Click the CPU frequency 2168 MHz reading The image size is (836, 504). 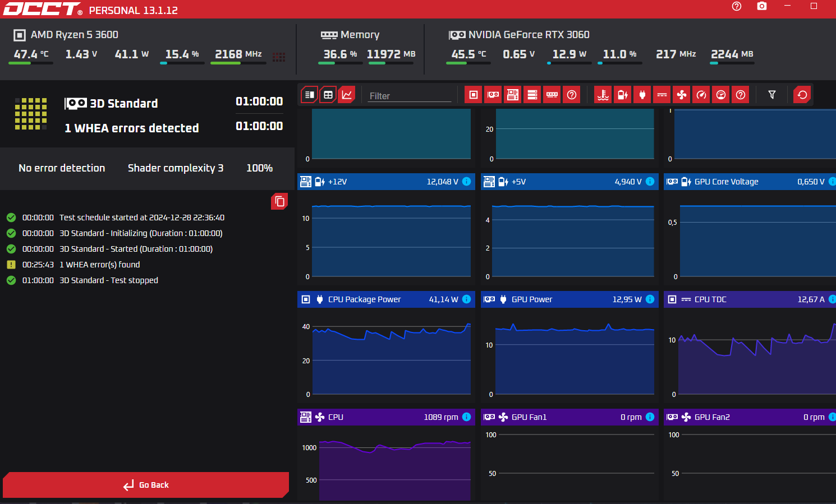(238, 54)
